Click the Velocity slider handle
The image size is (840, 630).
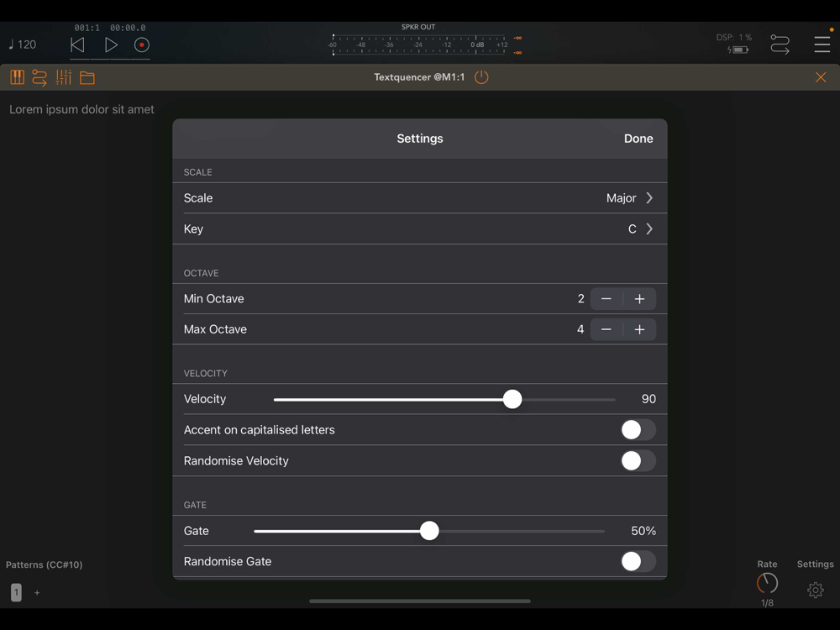pos(512,399)
